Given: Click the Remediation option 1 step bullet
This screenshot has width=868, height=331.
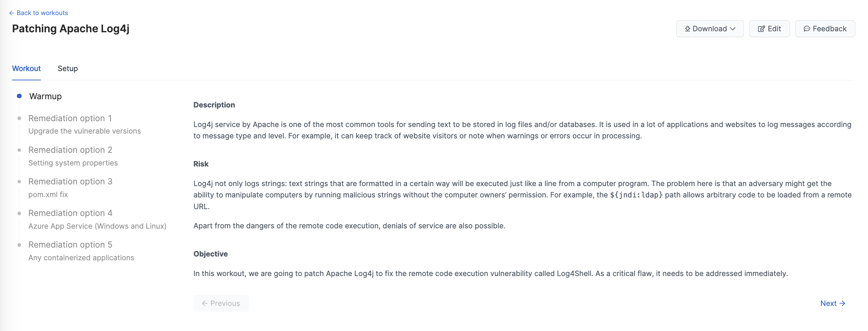Looking at the screenshot, I should (19, 118).
